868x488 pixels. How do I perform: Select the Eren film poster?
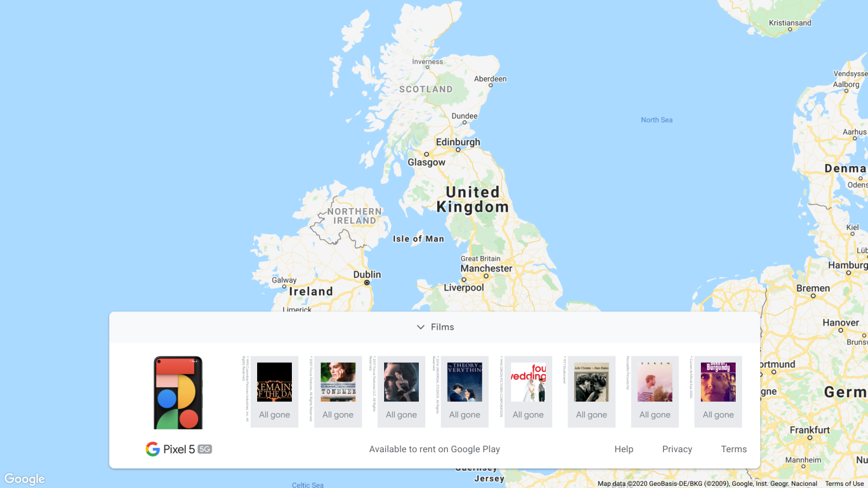(655, 382)
